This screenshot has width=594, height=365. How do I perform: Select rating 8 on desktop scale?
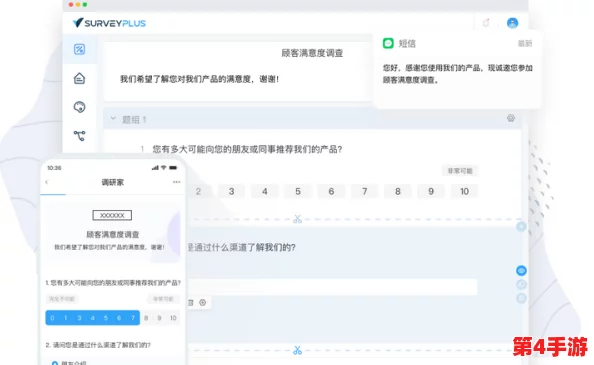click(398, 192)
